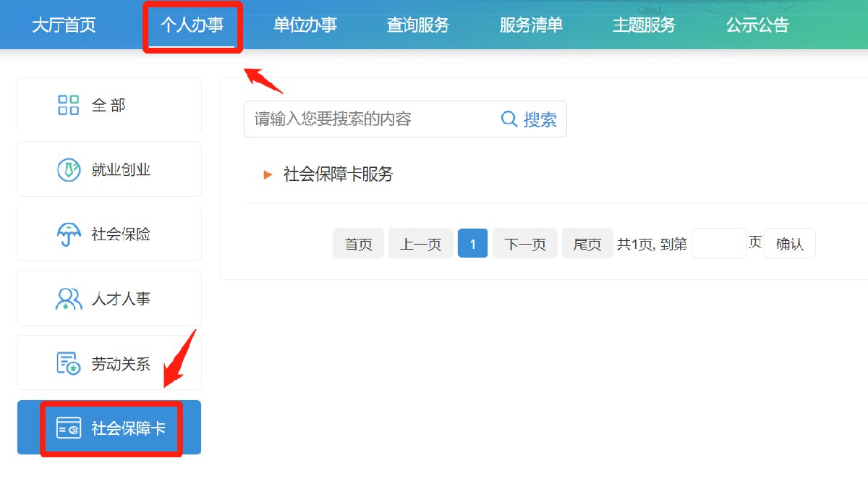Click the 人才人事 people icon
Viewport: 868px width, 479px height.
coord(68,299)
